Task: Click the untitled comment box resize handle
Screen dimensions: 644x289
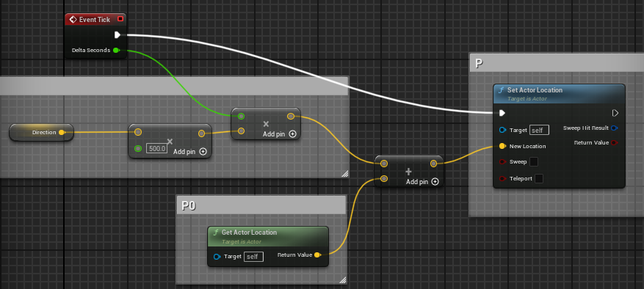Action: pyautogui.click(x=344, y=174)
